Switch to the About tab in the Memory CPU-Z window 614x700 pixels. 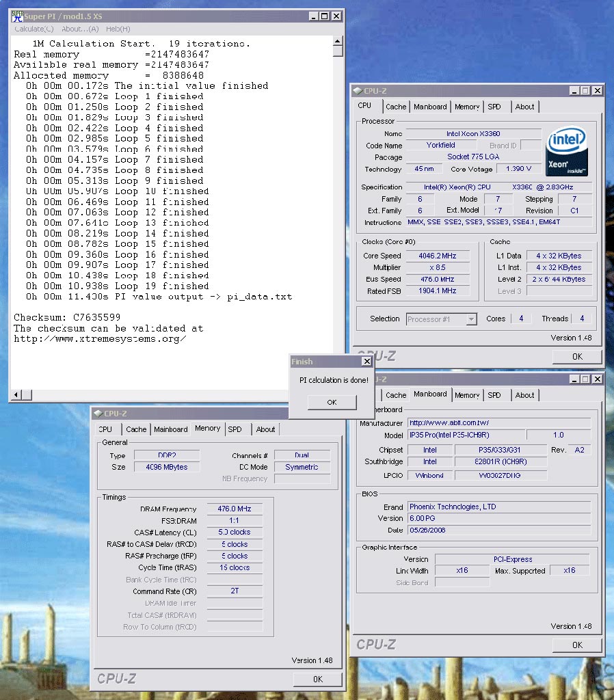265,429
